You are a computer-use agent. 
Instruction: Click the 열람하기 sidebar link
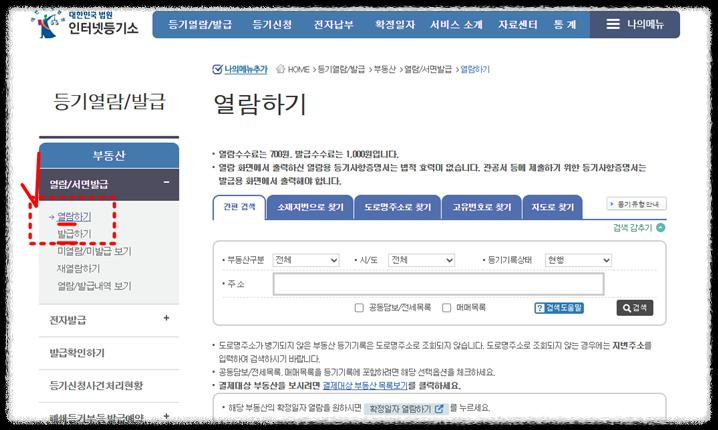coord(74,217)
